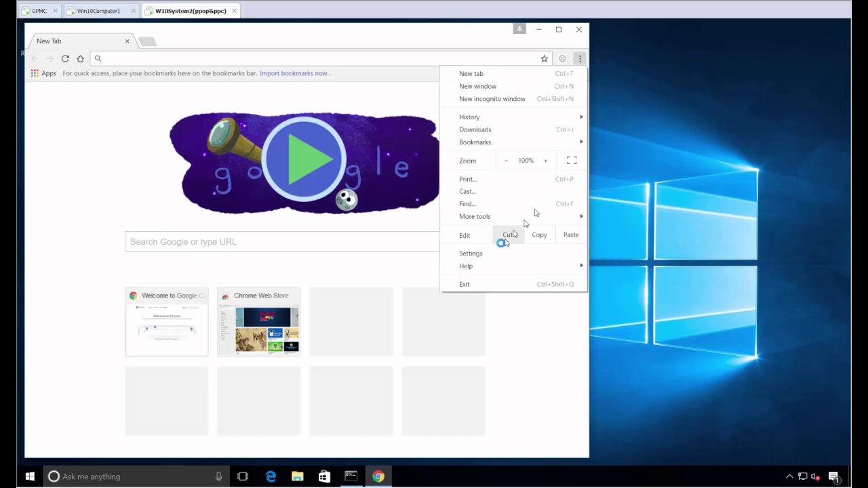
Task: Select Find... in the Chrome menu
Action: tap(513, 204)
